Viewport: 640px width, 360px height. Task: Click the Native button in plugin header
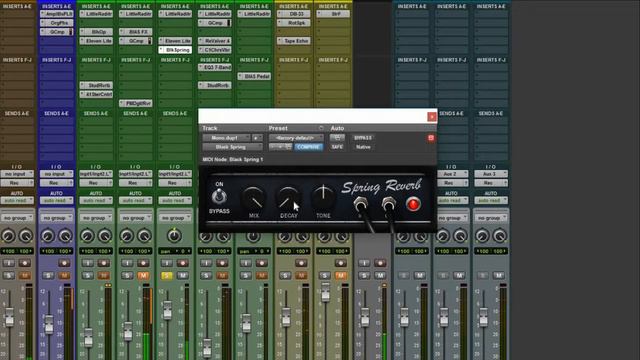point(363,147)
